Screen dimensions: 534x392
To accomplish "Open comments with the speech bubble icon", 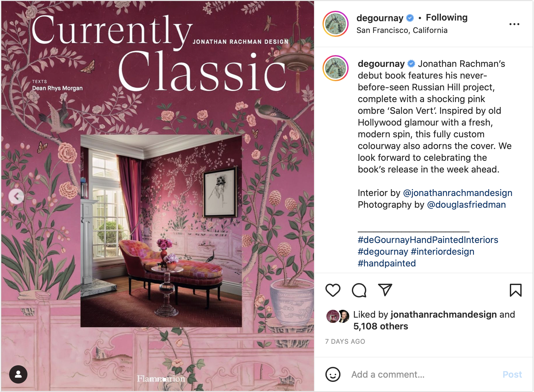I will [359, 290].
